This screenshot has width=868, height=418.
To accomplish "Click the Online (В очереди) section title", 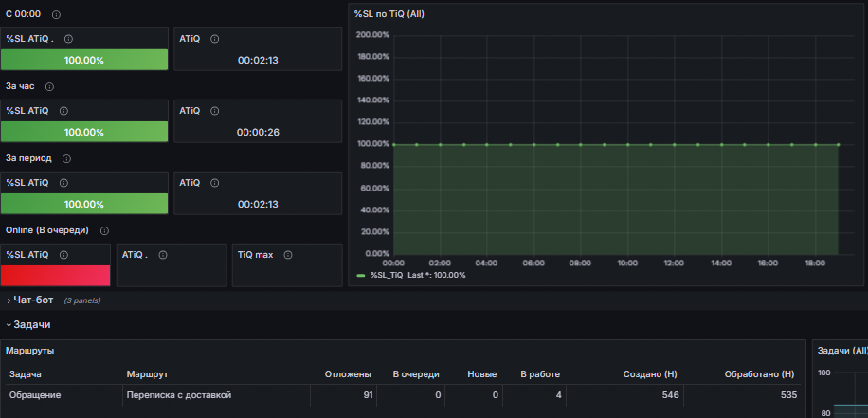I will pyautogui.click(x=47, y=230).
